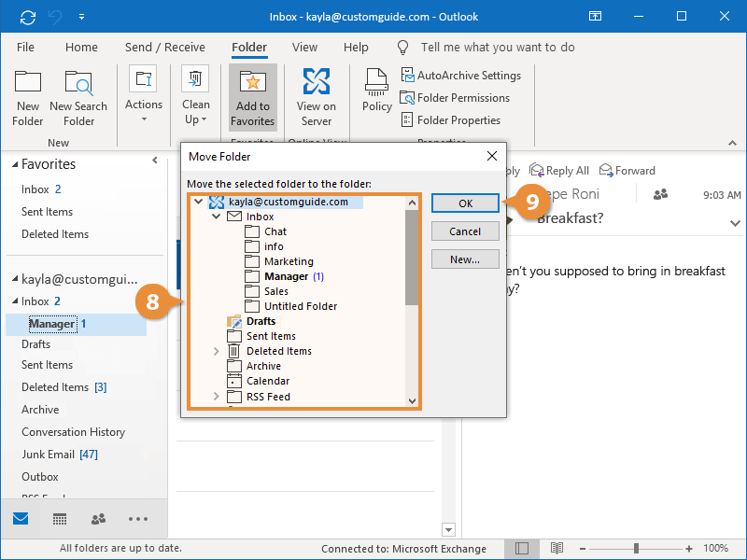Switch to the View ribbon tab
The height and width of the screenshot is (560, 747).
click(304, 47)
